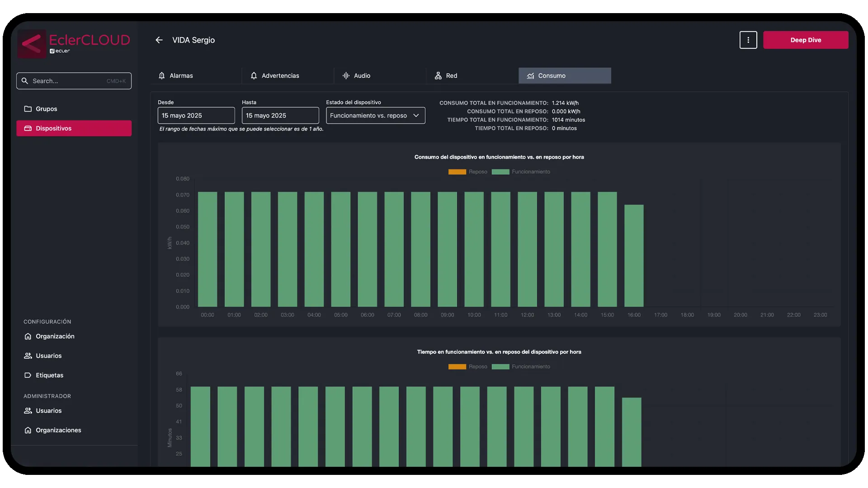The image size is (868, 488).
Task: Open the Estado del dispositivo dropdown
Action: 375,115
